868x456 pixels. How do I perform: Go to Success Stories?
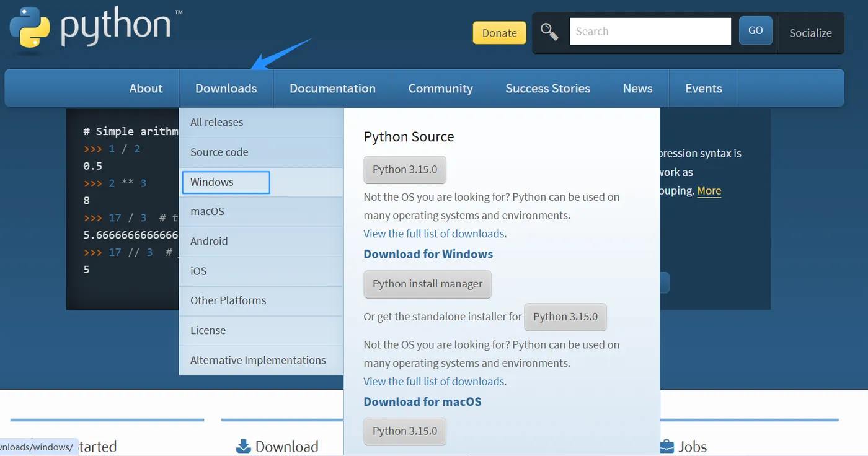(548, 89)
